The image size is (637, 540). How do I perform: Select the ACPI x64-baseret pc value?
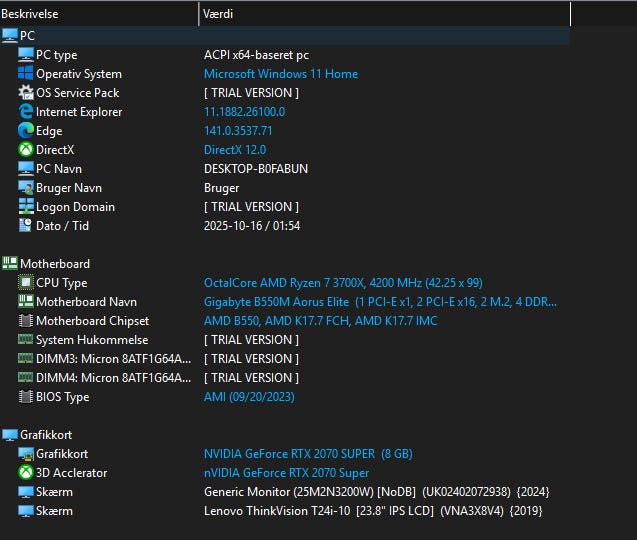click(x=256, y=55)
